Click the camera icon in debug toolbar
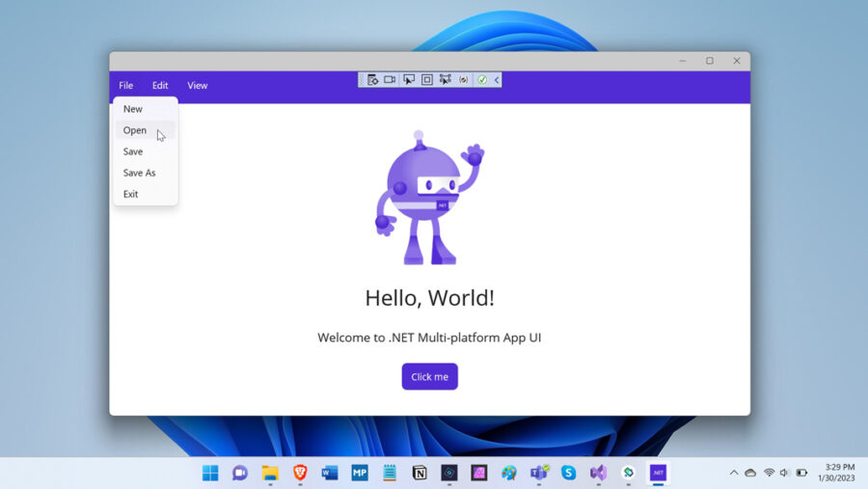Viewport: 868px width, 489px height. (x=390, y=80)
